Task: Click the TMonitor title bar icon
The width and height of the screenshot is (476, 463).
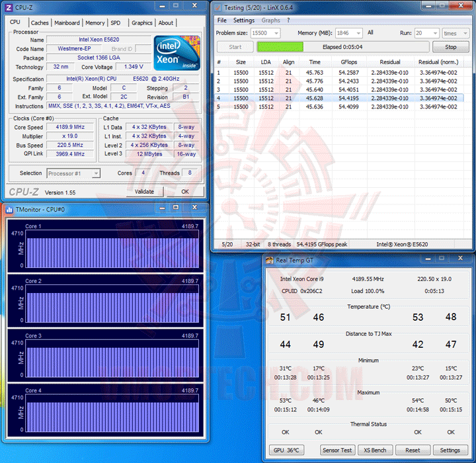Action: coord(9,210)
